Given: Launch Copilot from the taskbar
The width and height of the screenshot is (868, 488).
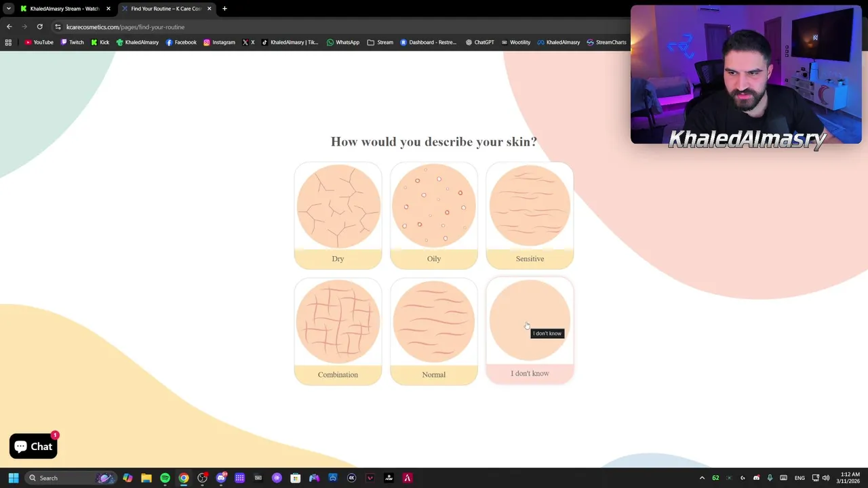Looking at the screenshot, I should 127,478.
